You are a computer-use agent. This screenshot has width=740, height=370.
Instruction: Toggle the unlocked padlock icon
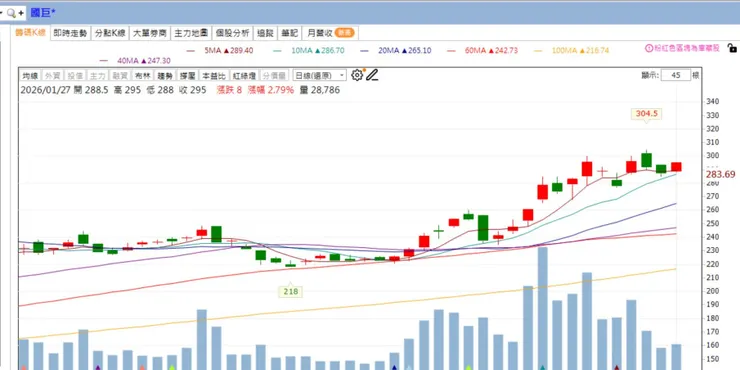(732, 48)
